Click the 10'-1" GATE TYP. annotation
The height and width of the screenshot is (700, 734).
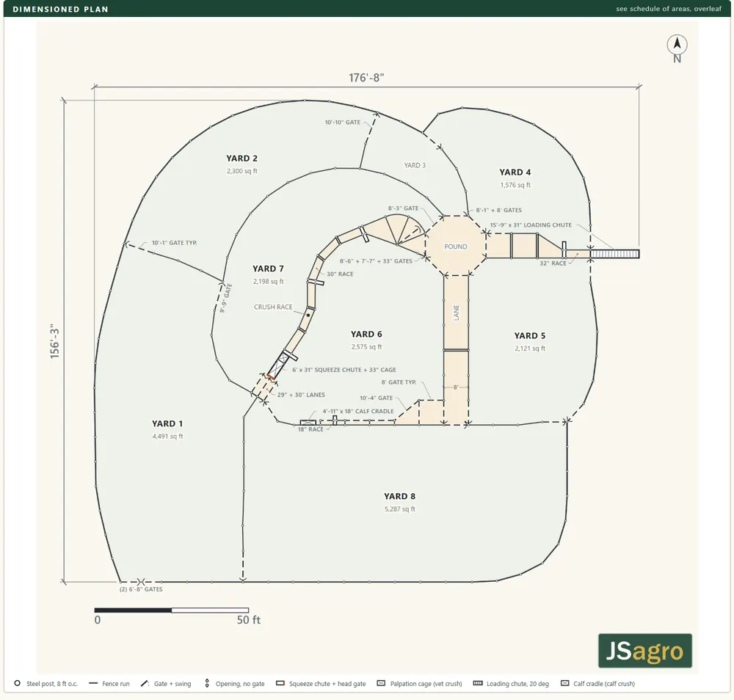(174, 243)
